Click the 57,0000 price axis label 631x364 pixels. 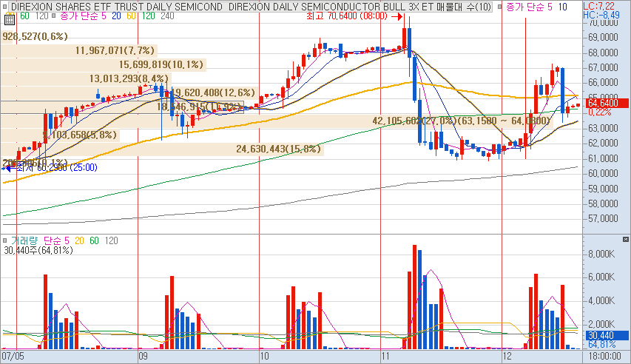point(603,219)
